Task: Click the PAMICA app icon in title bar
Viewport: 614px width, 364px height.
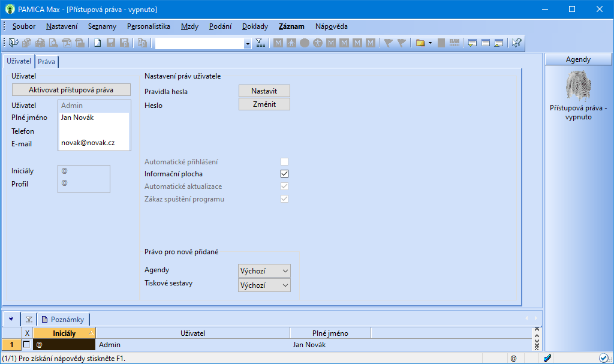Action: [10, 9]
